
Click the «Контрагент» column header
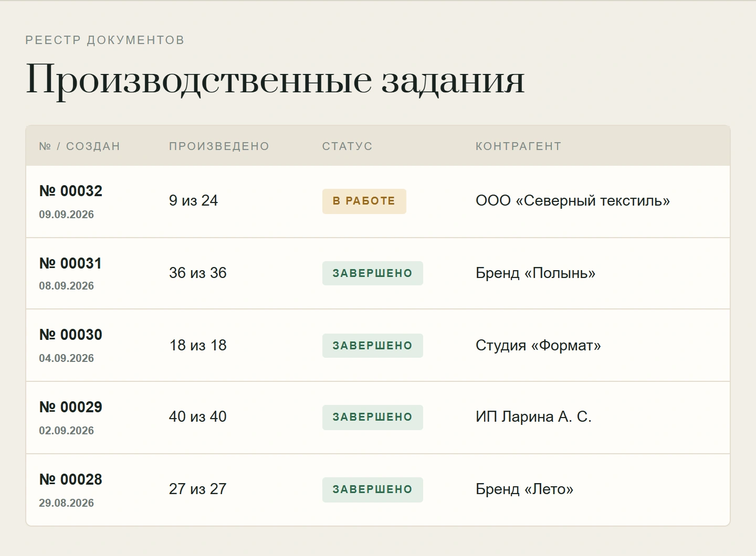[518, 146]
